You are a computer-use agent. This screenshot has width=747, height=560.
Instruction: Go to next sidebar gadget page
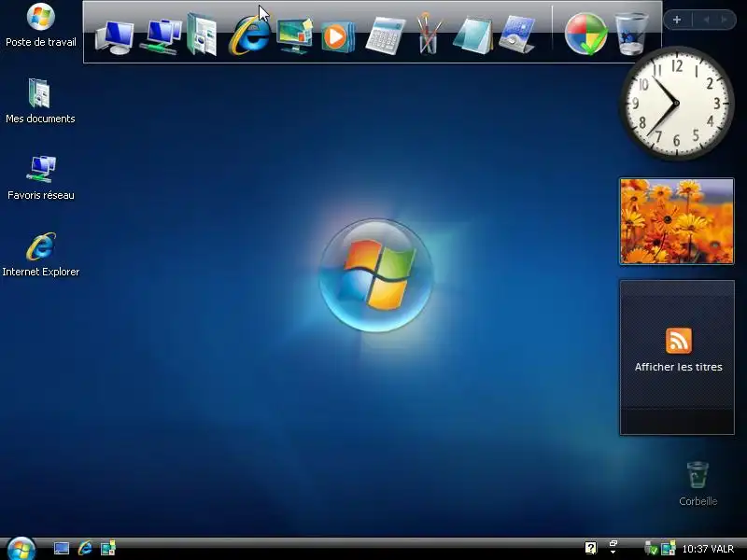(x=725, y=20)
